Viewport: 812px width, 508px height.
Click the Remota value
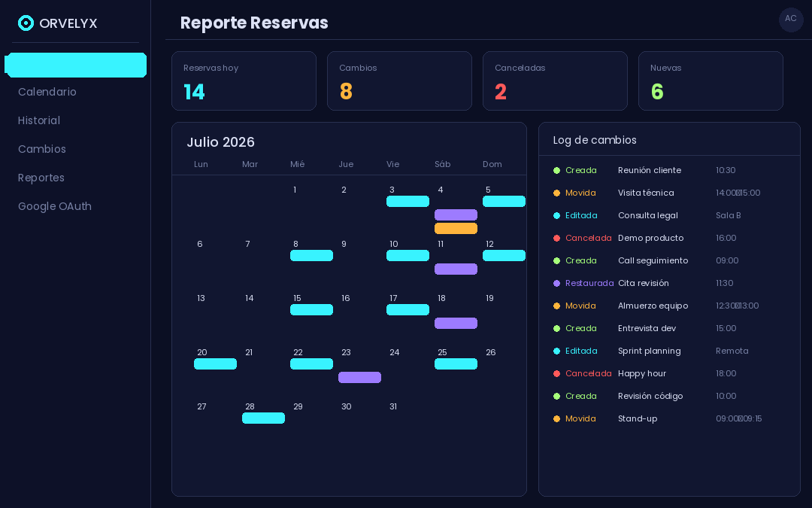[732, 351]
